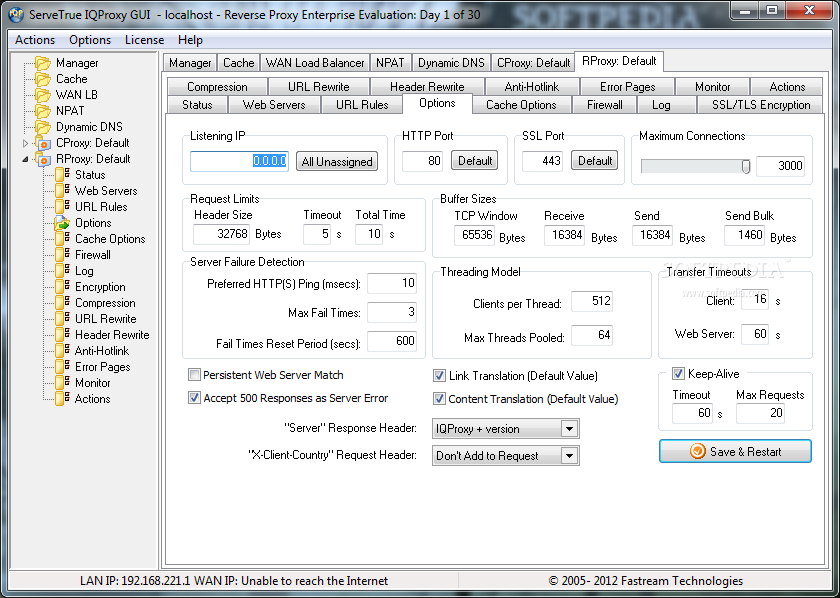Click the Request Limits Total Time field
840x598 pixels.
(x=369, y=234)
